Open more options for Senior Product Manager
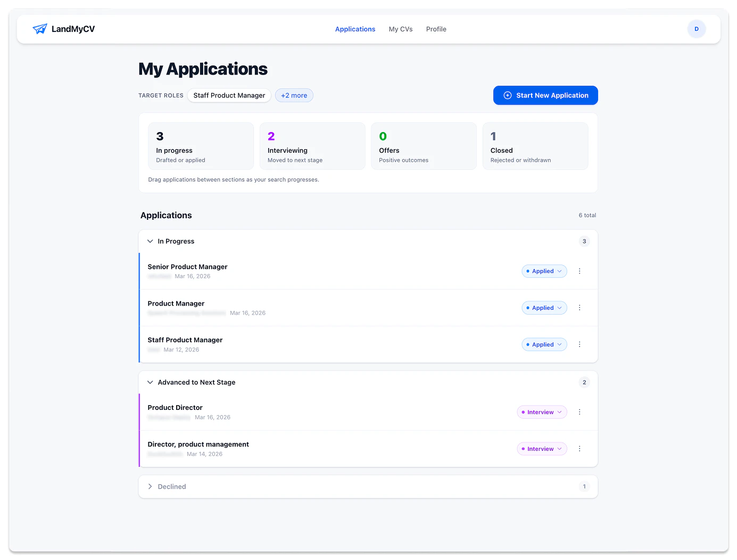The height and width of the screenshot is (560, 737). 579,271
